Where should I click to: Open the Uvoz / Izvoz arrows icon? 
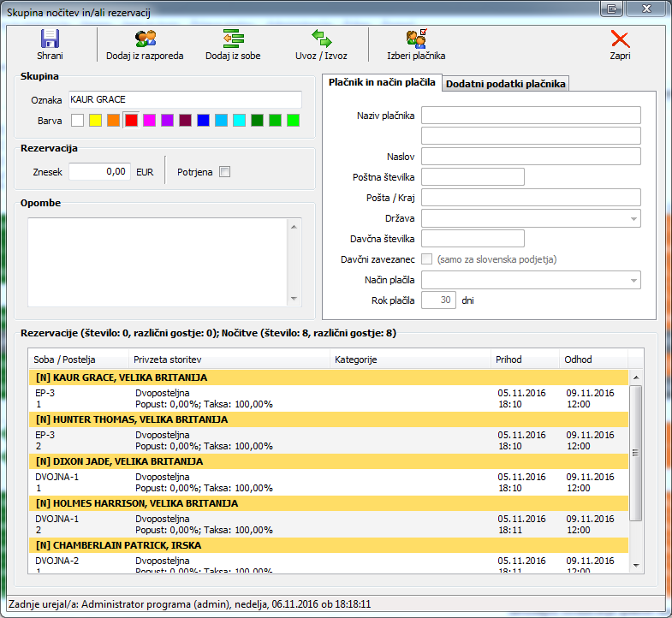[x=322, y=39]
